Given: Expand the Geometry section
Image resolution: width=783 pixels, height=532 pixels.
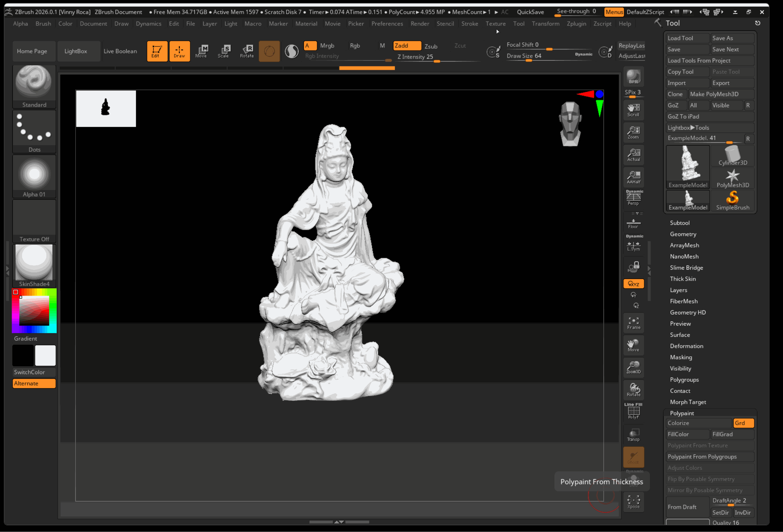Looking at the screenshot, I should click(x=683, y=234).
